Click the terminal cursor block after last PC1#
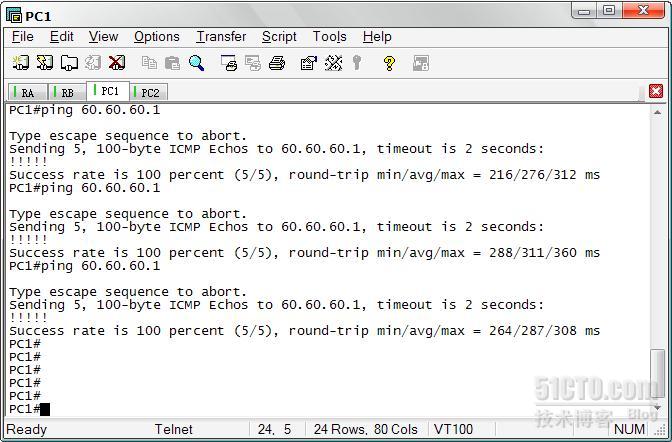The height and width of the screenshot is (442, 672). pos(45,409)
